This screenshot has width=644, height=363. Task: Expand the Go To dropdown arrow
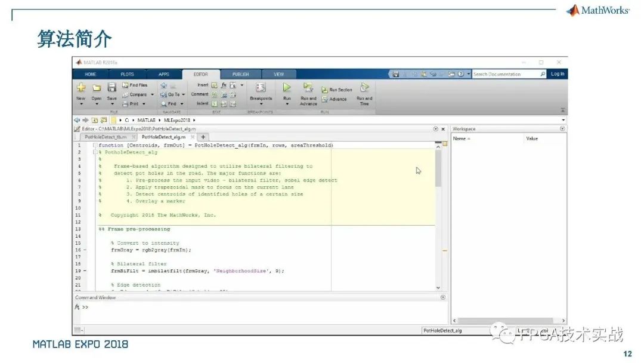tap(183, 94)
